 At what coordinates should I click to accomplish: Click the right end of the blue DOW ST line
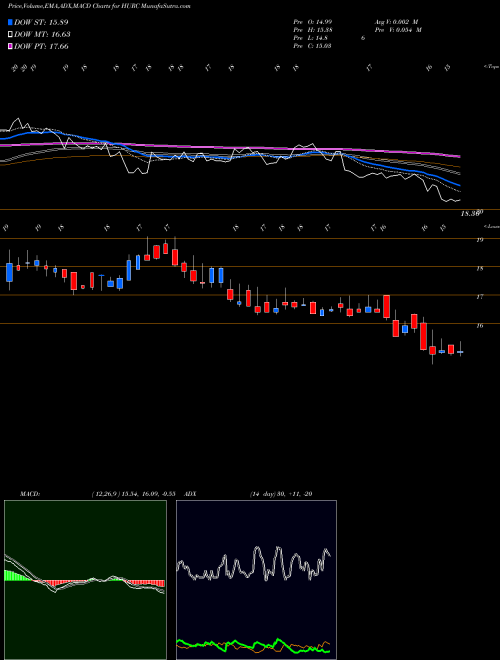458,185
